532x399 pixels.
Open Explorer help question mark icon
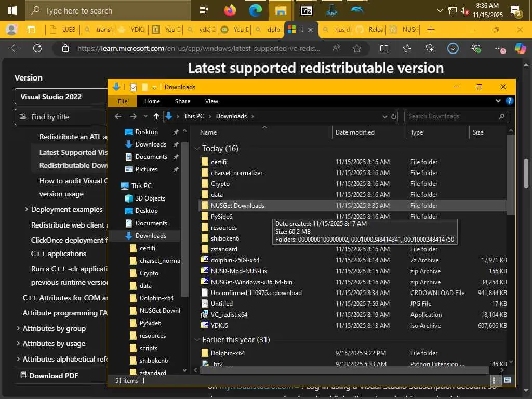510,101
